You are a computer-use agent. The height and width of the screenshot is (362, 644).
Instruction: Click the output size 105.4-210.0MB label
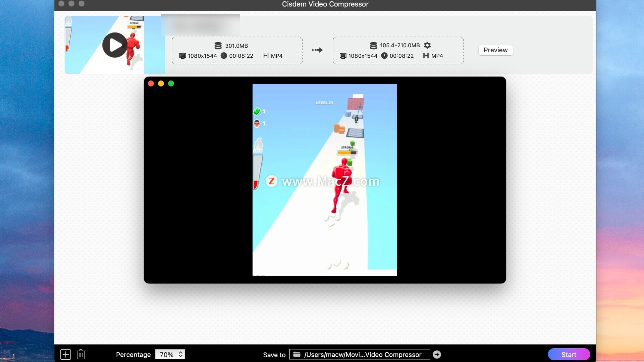(x=399, y=45)
